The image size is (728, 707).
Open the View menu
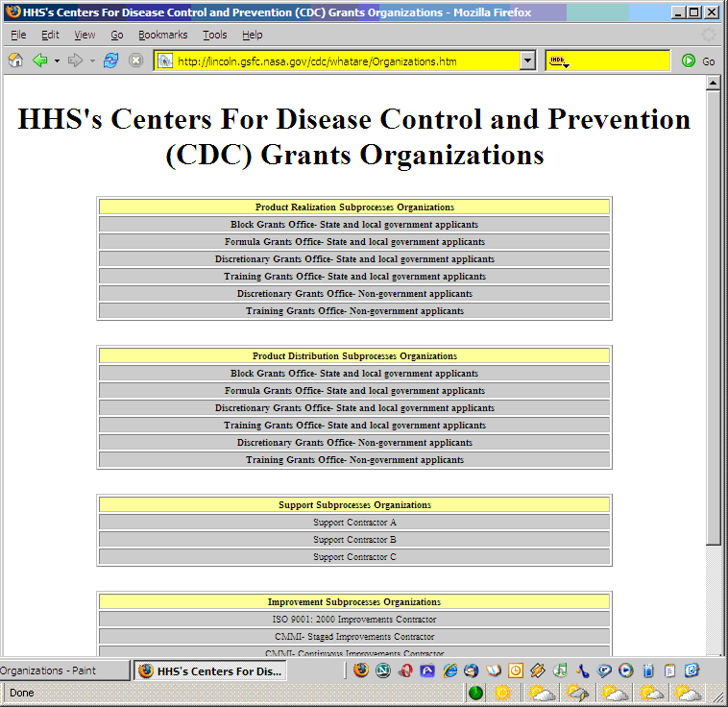[85, 35]
